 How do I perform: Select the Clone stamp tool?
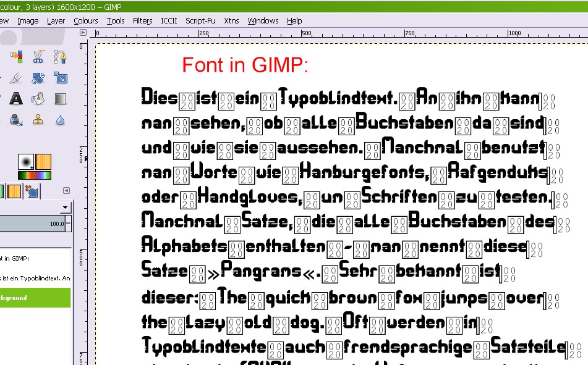tap(38, 120)
